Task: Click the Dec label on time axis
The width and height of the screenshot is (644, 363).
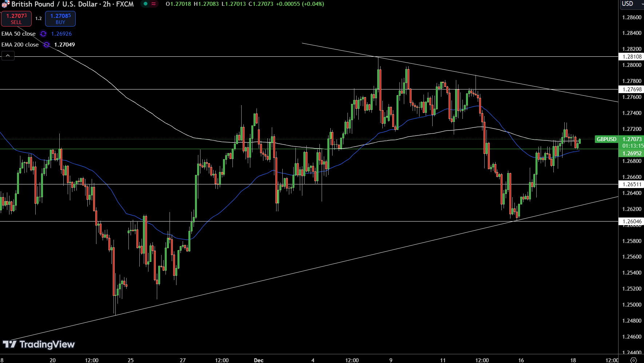Action: point(259,360)
